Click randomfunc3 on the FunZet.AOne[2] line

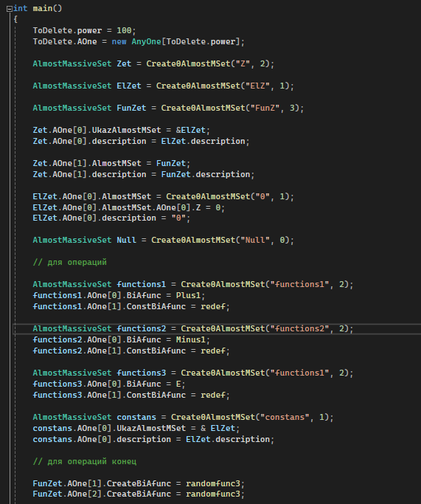pyautogui.click(x=213, y=494)
